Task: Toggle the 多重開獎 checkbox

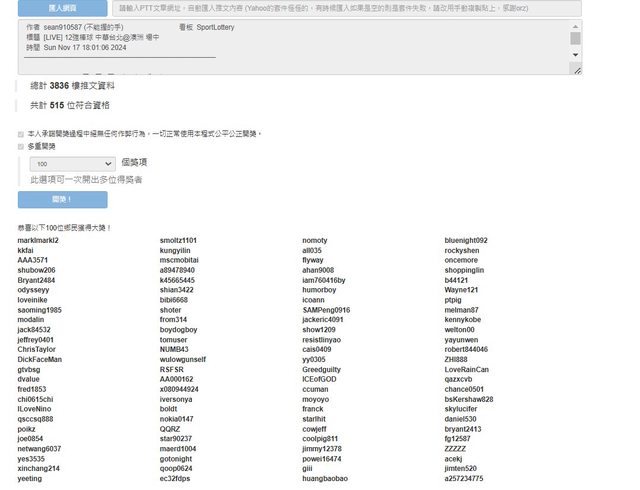Action: click(21, 146)
